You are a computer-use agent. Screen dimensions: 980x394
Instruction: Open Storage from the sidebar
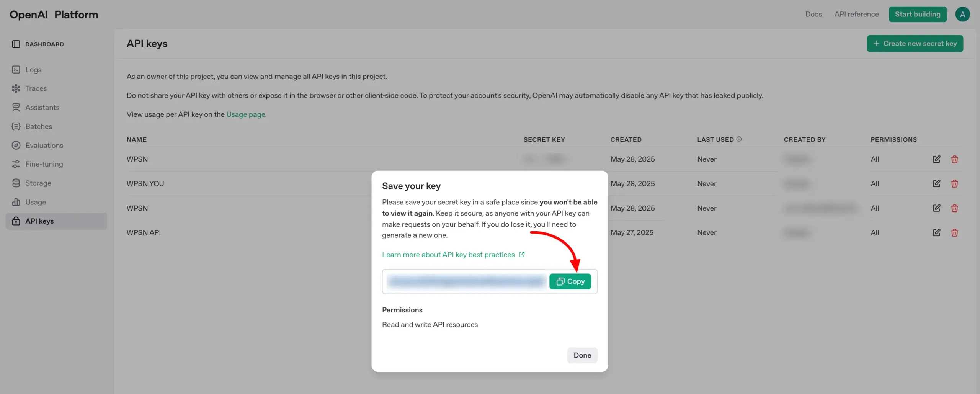tap(38, 183)
